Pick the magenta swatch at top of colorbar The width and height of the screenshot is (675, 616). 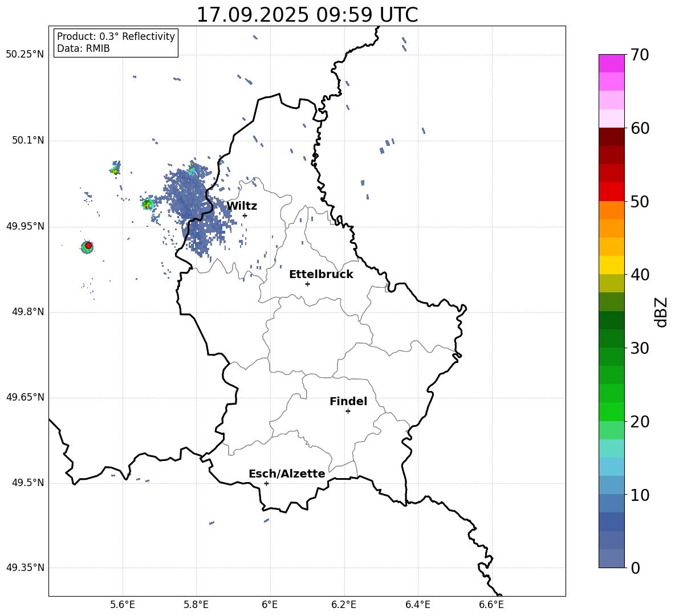click(x=612, y=63)
